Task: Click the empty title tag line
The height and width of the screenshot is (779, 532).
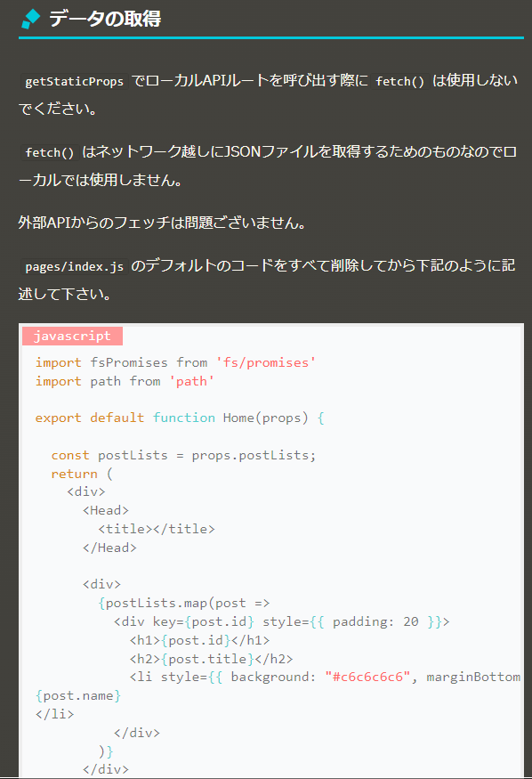Action: [x=157, y=529]
